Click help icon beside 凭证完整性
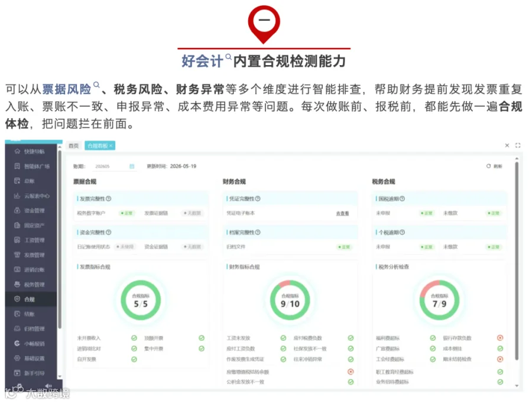 click(x=258, y=198)
